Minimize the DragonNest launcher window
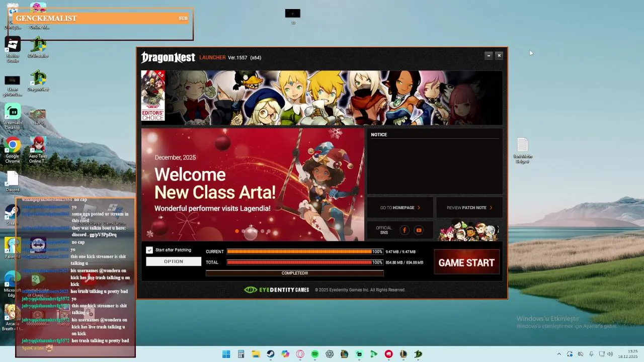The image size is (644, 362). 488,56
